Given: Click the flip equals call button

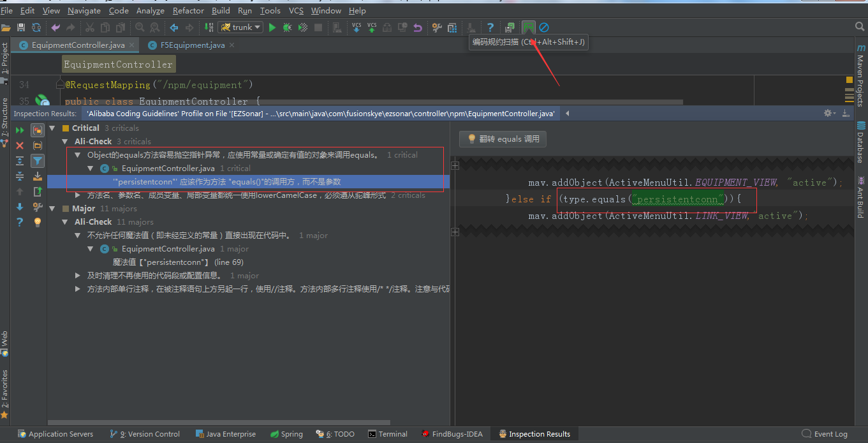Looking at the screenshot, I should coord(503,139).
